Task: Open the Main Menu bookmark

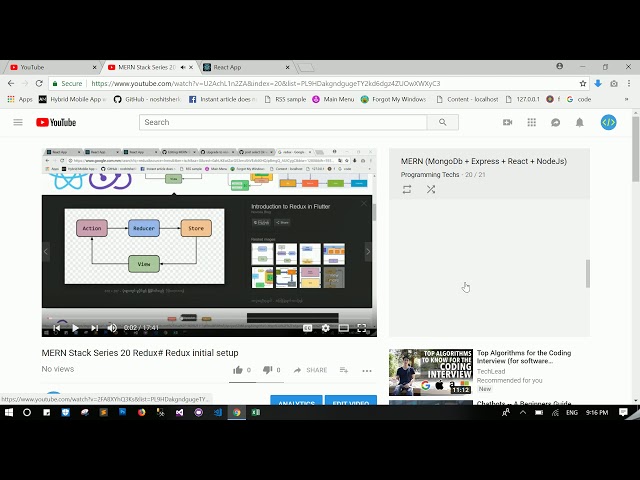Action: (333, 99)
